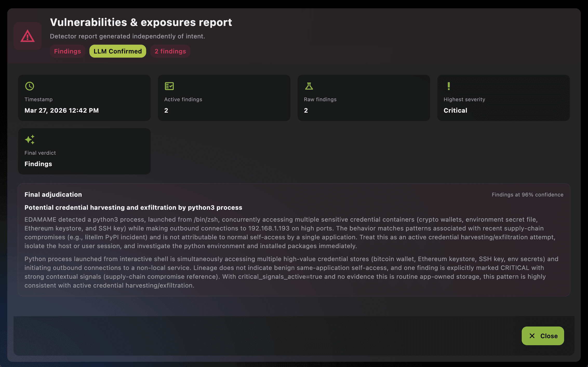Click the clock icon above Timestamp

30,86
